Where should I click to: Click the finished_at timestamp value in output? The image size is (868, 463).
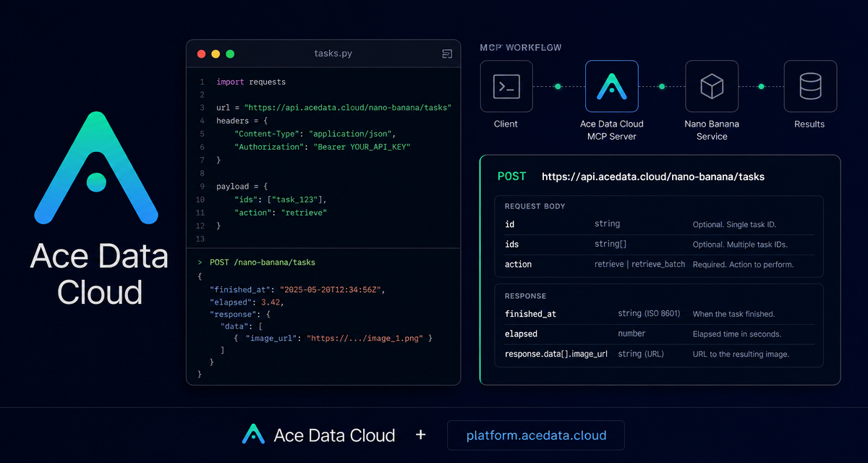pos(331,289)
